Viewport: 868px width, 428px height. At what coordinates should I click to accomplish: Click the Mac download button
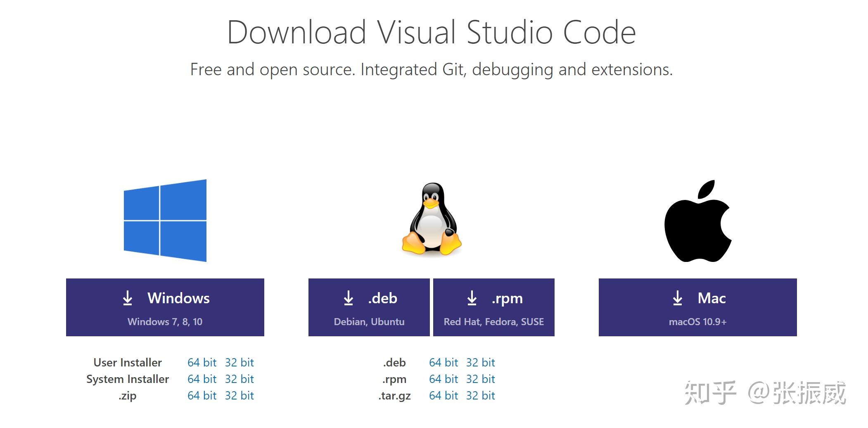(698, 307)
